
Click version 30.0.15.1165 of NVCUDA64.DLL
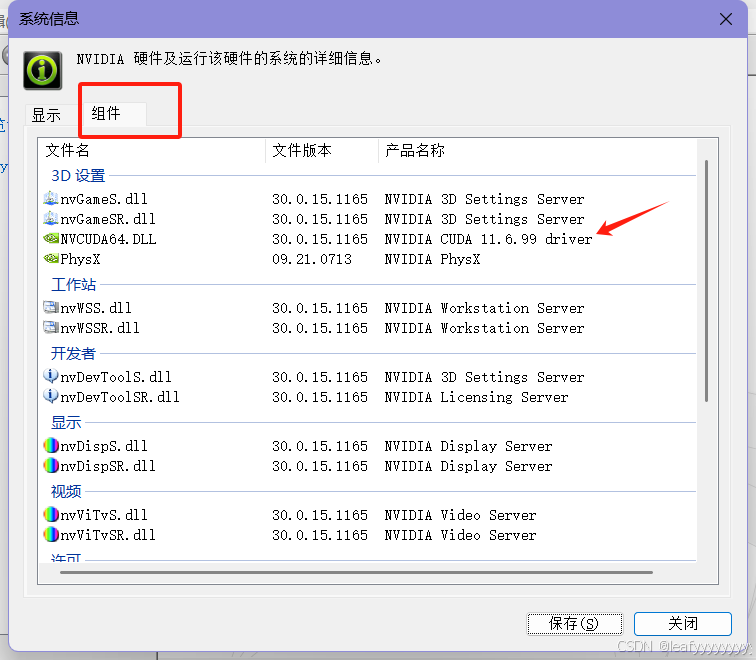(x=320, y=239)
